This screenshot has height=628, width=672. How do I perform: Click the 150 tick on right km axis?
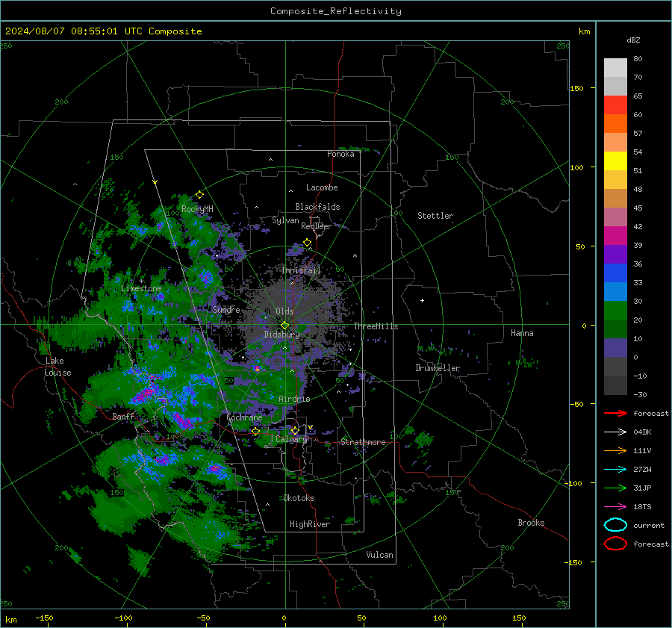576,88
